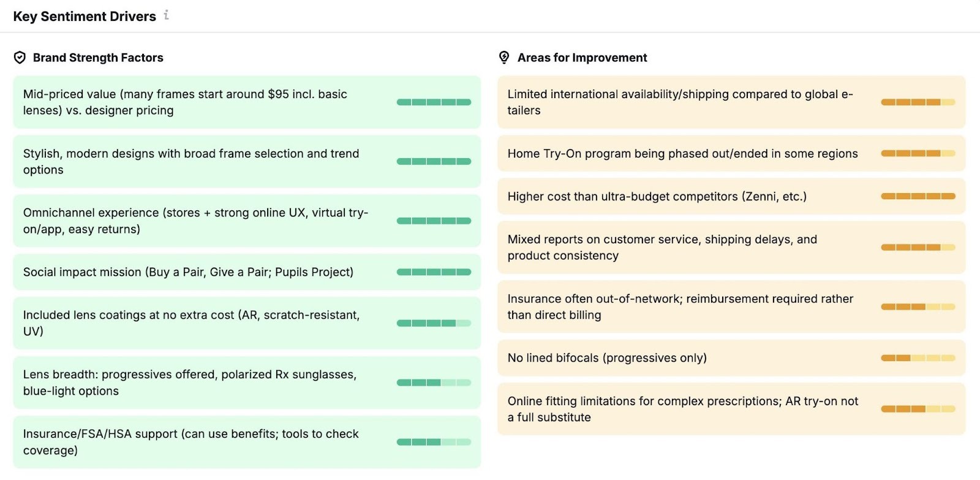Select the Areas for Improvement heading
980x480 pixels.
(x=582, y=58)
